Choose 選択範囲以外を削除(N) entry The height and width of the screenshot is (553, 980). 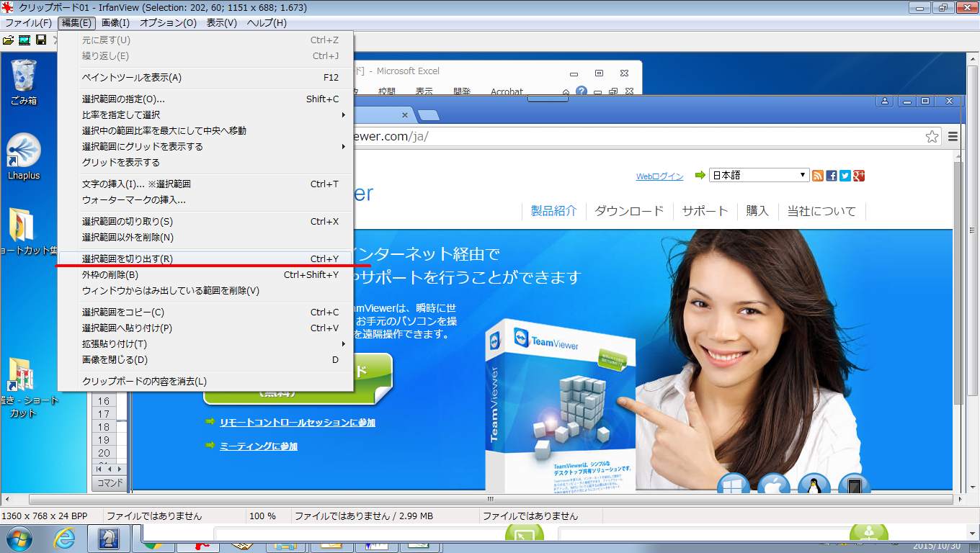click(x=205, y=237)
